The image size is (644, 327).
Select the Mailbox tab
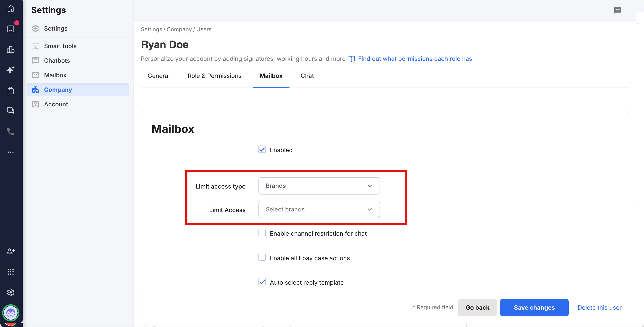click(271, 76)
